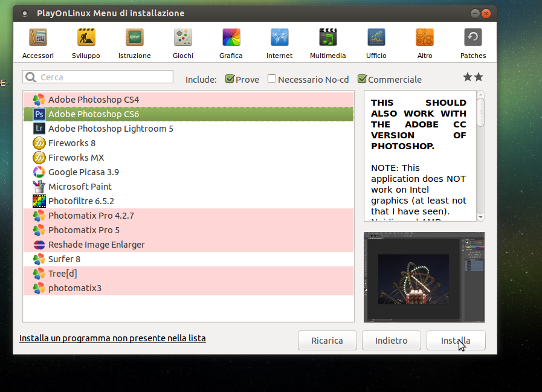Image resolution: width=542 pixels, height=392 pixels.
Task: Select 'Reshade Image Enlarger' entry text
Action: pyautogui.click(x=97, y=245)
